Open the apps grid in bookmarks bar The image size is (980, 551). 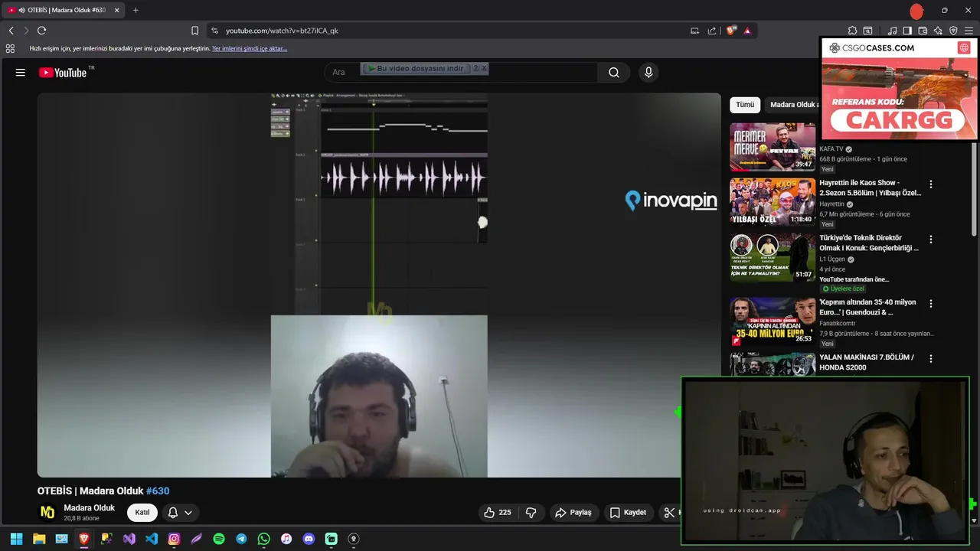pos(10,48)
